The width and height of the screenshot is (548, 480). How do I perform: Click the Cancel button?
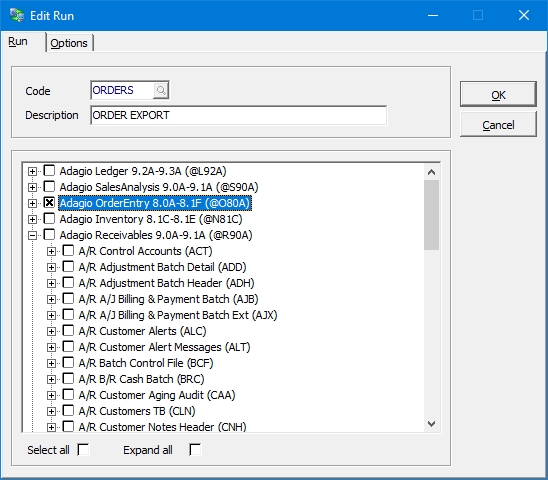coord(498,124)
